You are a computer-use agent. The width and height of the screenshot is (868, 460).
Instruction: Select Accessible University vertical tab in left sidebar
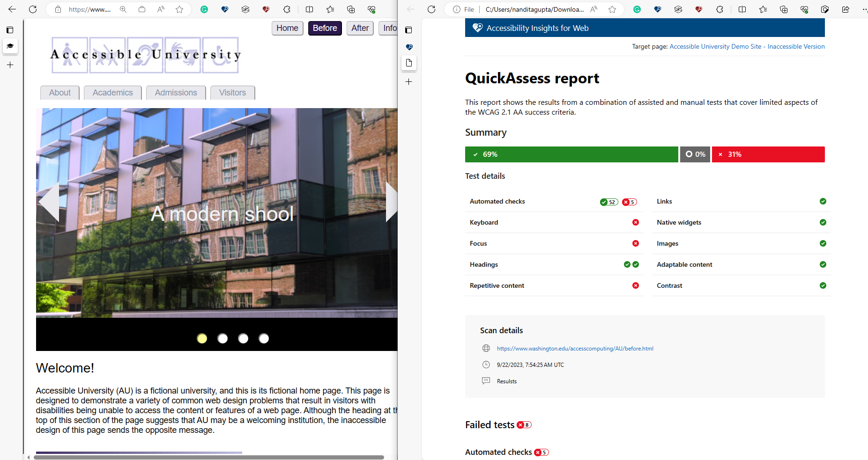pyautogui.click(x=10, y=46)
